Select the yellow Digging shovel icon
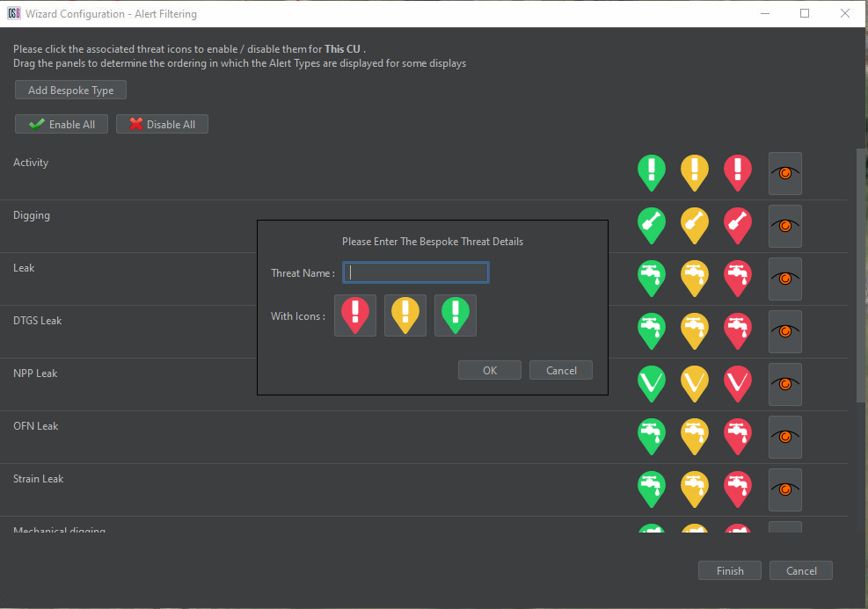 (694, 224)
